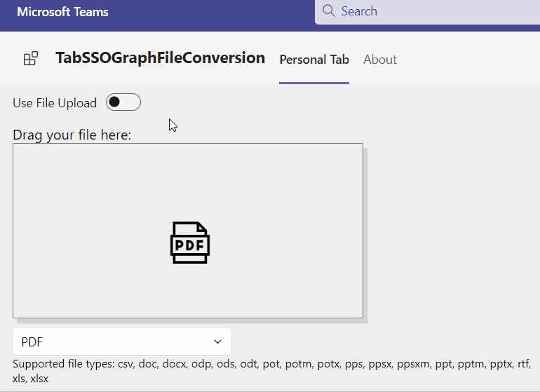Image resolution: width=540 pixels, height=392 pixels.
Task: Click into the Search box
Action: pos(427,12)
